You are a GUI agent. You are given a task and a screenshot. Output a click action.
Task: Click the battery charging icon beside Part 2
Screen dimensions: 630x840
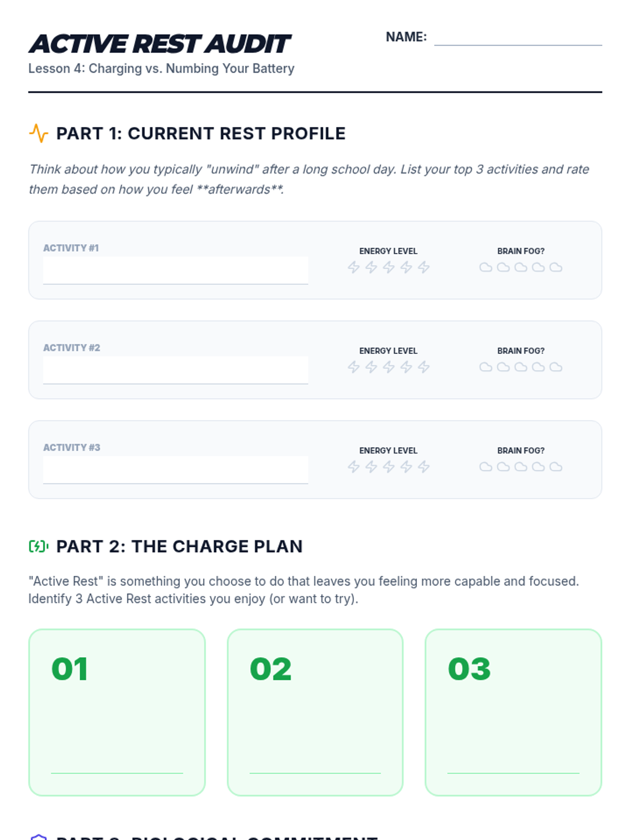pos(38,547)
